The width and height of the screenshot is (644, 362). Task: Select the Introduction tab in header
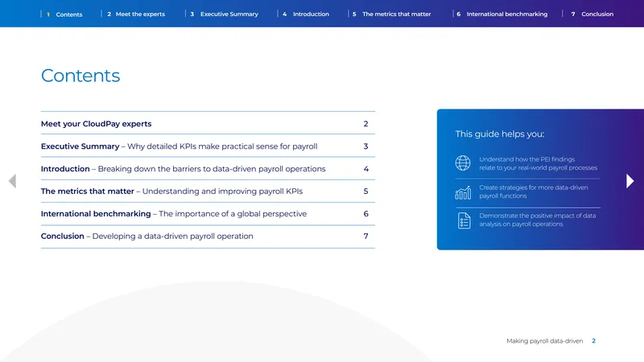point(306,14)
